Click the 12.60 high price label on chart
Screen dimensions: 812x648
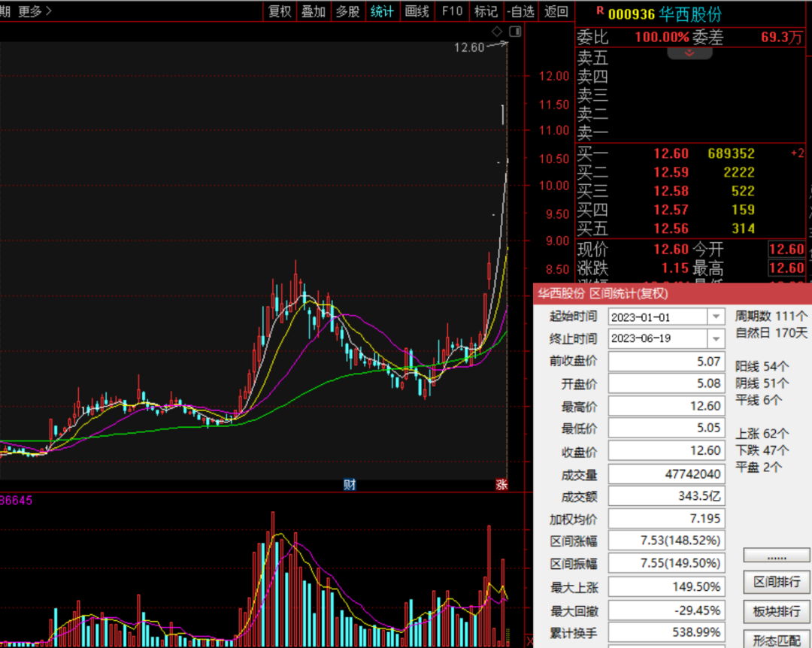[x=468, y=47]
